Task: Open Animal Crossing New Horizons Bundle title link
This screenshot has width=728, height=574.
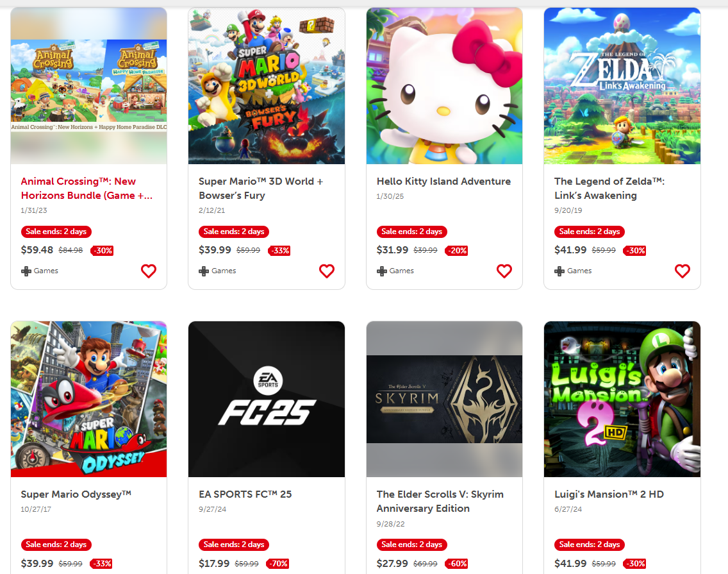Action: 87,189
